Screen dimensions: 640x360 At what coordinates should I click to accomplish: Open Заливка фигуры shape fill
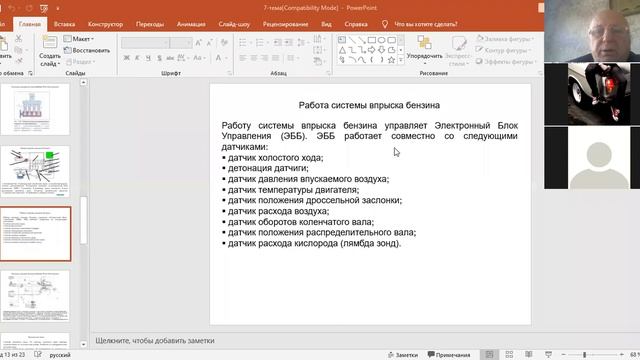(x=505, y=39)
